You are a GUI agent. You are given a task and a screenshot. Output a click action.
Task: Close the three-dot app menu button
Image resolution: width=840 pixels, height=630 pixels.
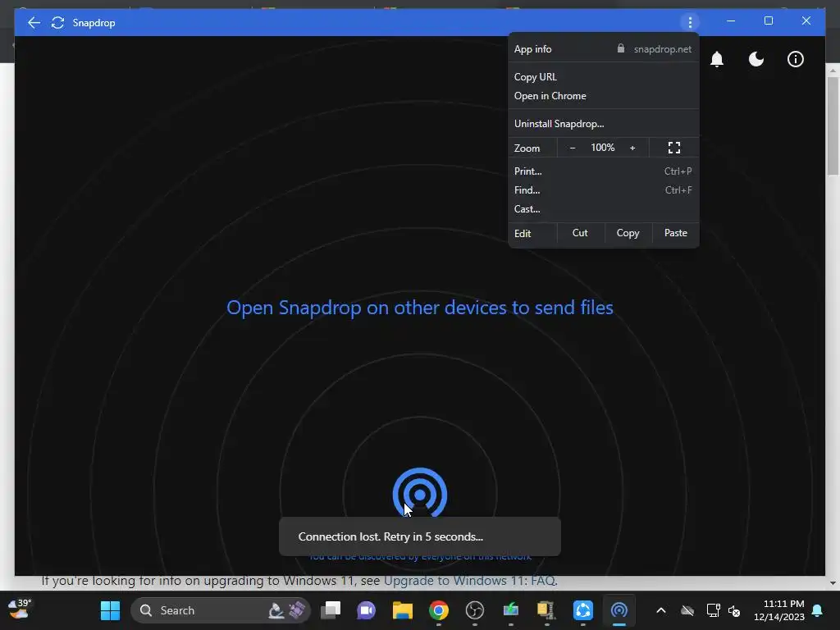pyautogui.click(x=690, y=22)
